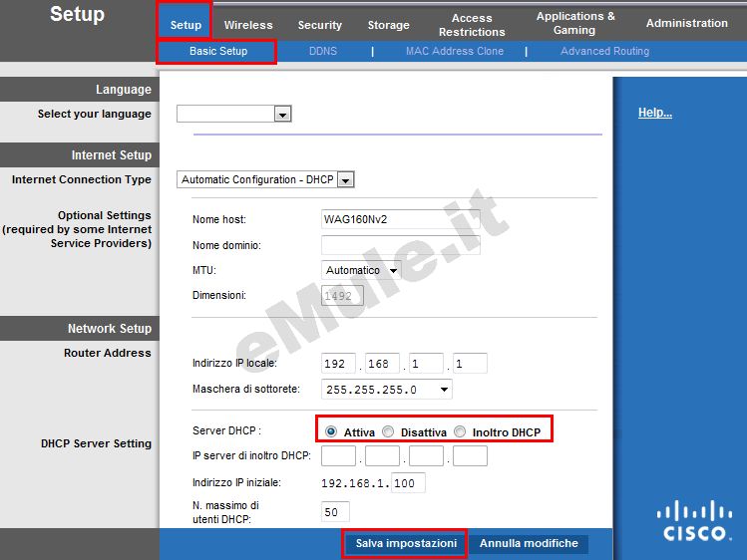Click third octet of IP server di inoltro DHCP
Screen dimensions: 747x560
(x=426, y=455)
